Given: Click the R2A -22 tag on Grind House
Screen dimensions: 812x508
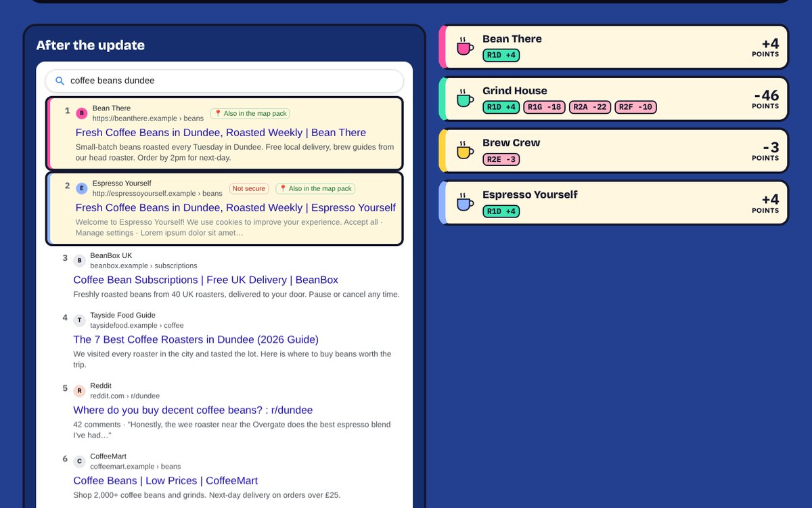Looking at the screenshot, I should pyautogui.click(x=590, y=107).
